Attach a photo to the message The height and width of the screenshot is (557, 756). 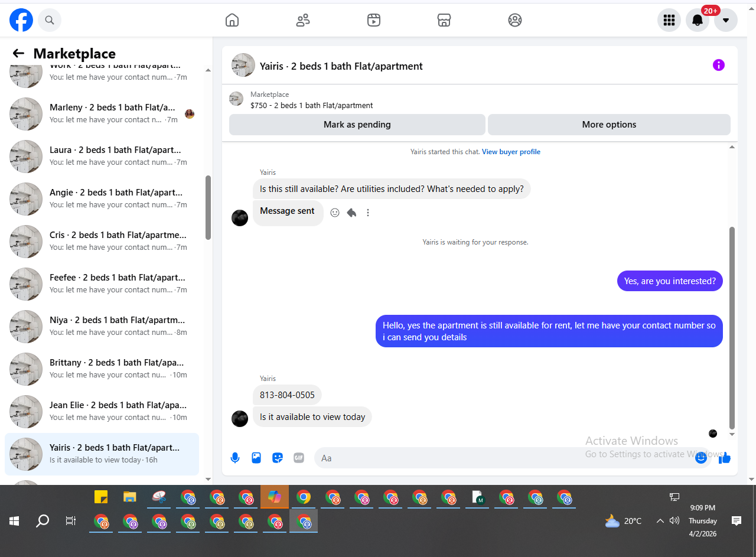(256, 458)
